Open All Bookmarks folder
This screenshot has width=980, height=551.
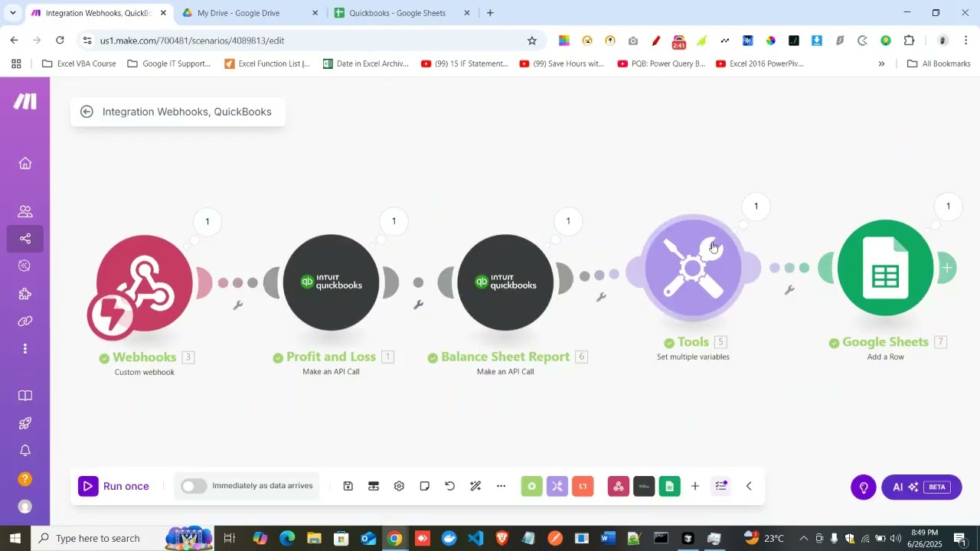point(939,64)
